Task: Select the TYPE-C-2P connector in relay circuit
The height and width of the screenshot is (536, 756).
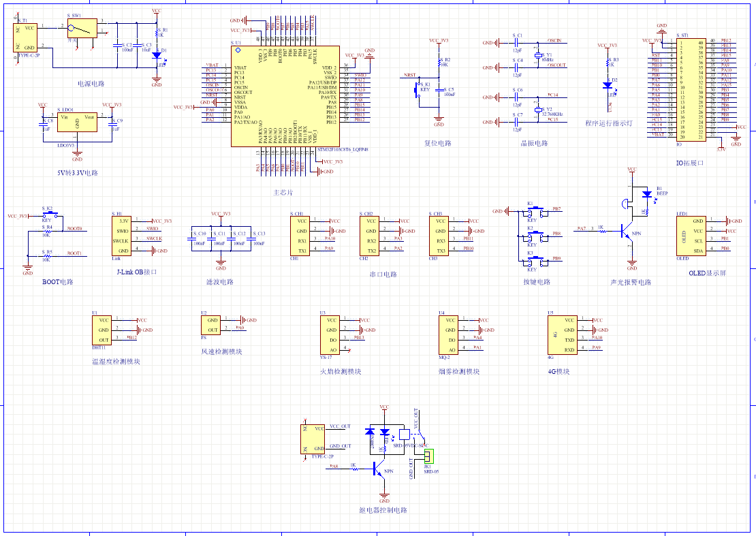Action: 313,439
